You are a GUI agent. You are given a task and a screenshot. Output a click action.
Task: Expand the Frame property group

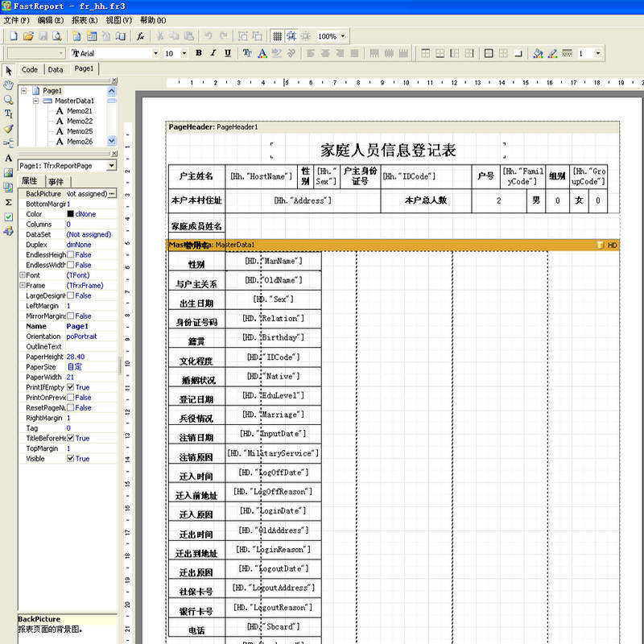click(23, 286)
